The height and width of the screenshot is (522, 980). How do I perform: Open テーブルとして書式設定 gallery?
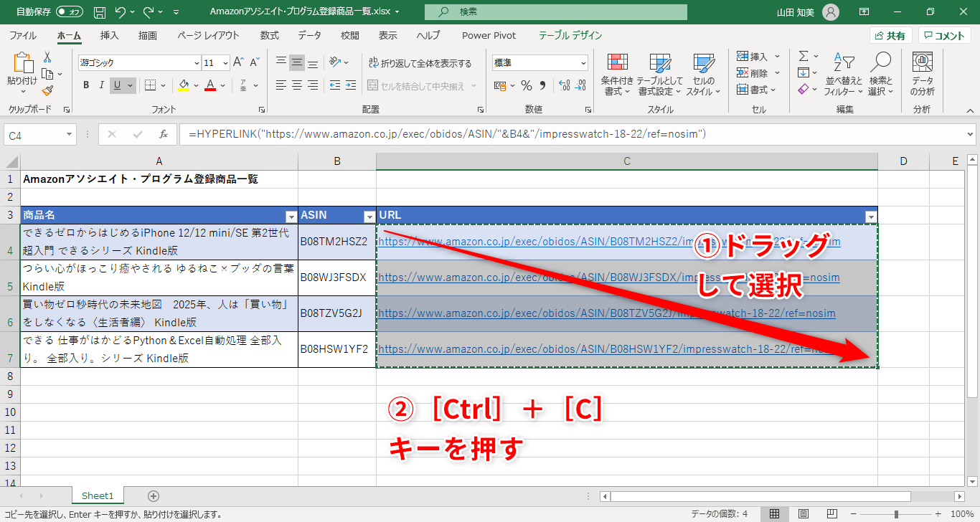[660, 74]
